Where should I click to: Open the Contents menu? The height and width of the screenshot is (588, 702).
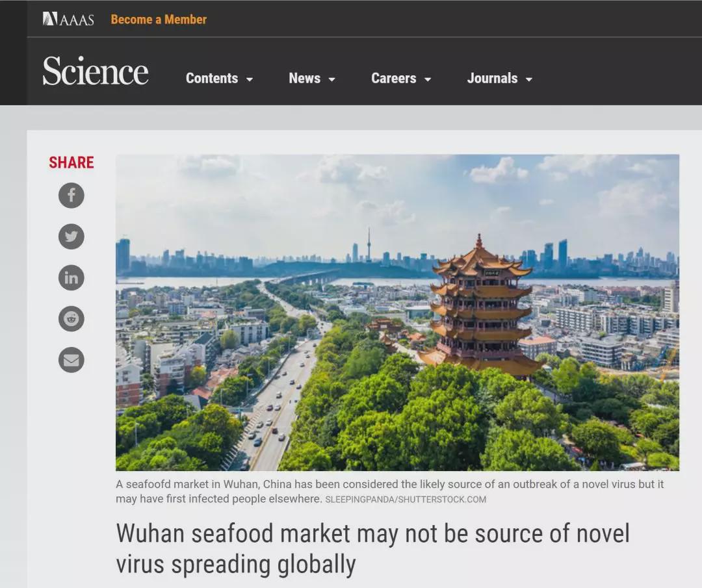[x=212, y=79]
